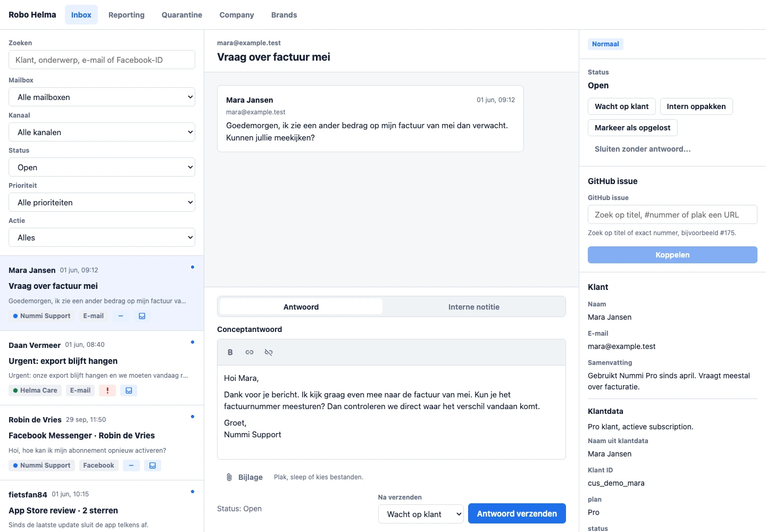The image size is (766, 532).
Task: Click the normal-priority dash badge on Mara Jansen's ticket
Action: tap(121, 316)
